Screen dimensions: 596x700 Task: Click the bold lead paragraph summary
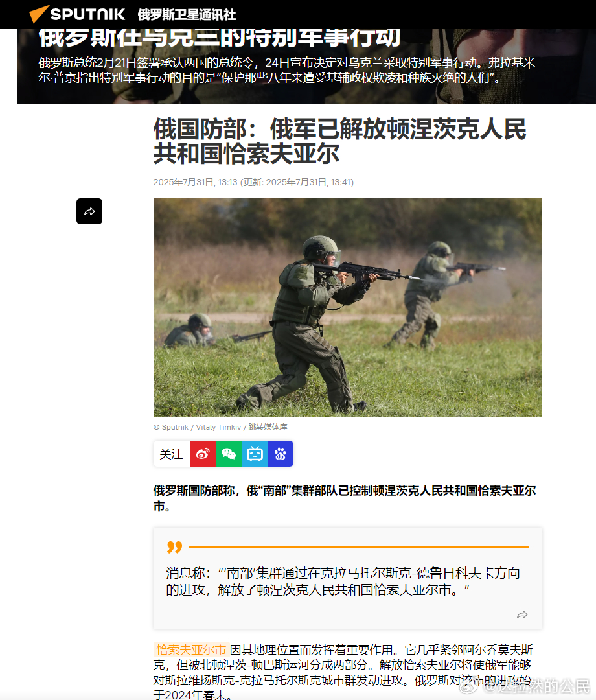pyautogui.click(x=345, y=498)
